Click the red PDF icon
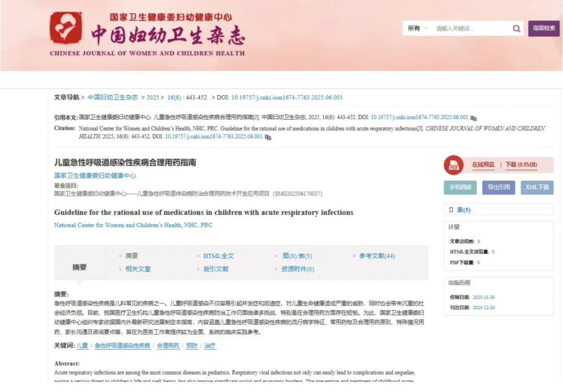563x392 pixels. click(x=453, y=165)
